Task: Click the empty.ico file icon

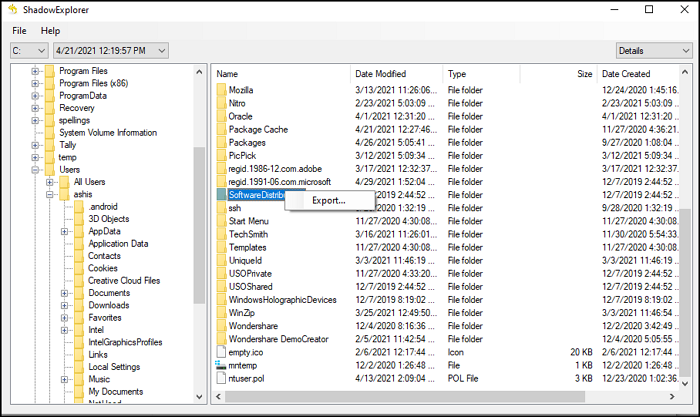Action: pyautogui.click(x=222, y=351)
